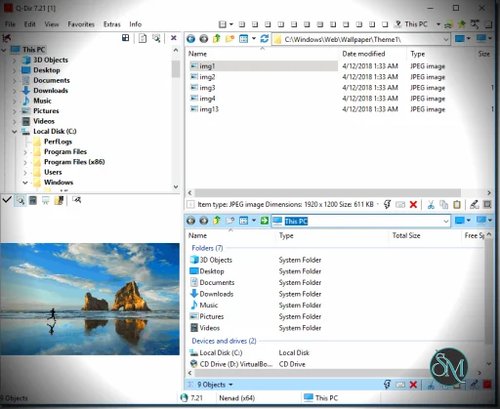This screenshot has height=409, width=500.
Task: Go up one level in This PC pane
Action: pyautogui.click(x=217, y=220)
